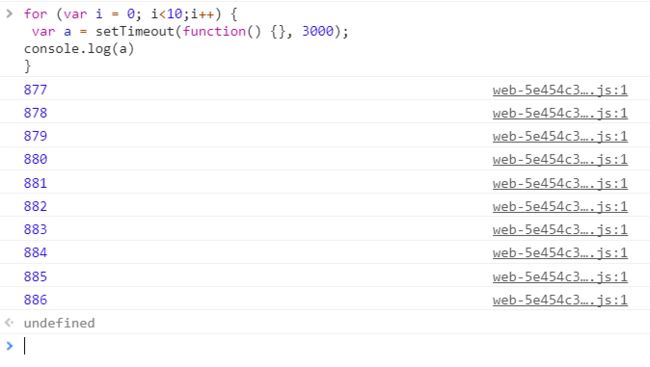The image size is (650, 367).
Task: Click the 'console.log(a)' code line
Action: pyautogui.click(x=79, y=49)
